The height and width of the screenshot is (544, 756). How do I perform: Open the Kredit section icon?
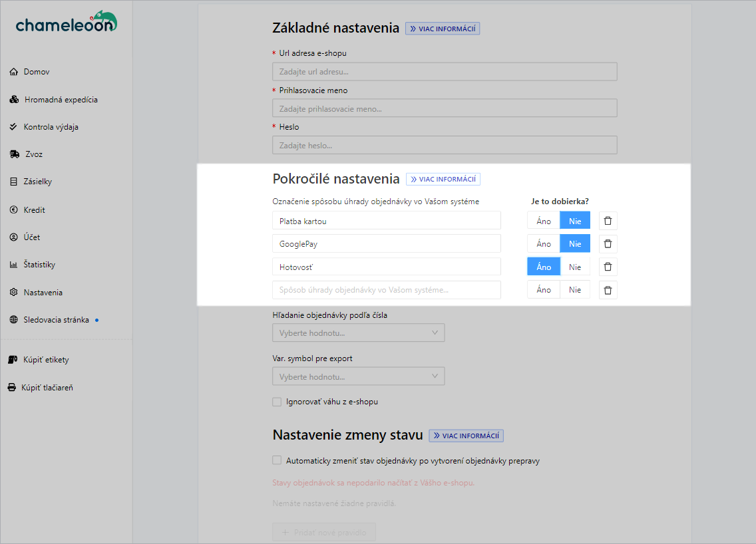point(14,209)
